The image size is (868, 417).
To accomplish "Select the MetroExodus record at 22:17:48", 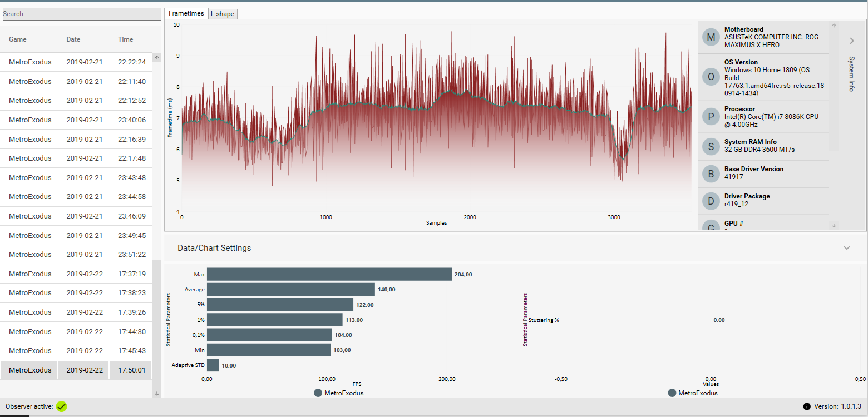I will point(76,158).
